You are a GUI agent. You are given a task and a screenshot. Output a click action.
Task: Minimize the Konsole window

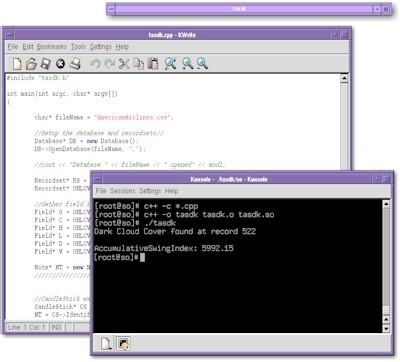click(377, 179)
